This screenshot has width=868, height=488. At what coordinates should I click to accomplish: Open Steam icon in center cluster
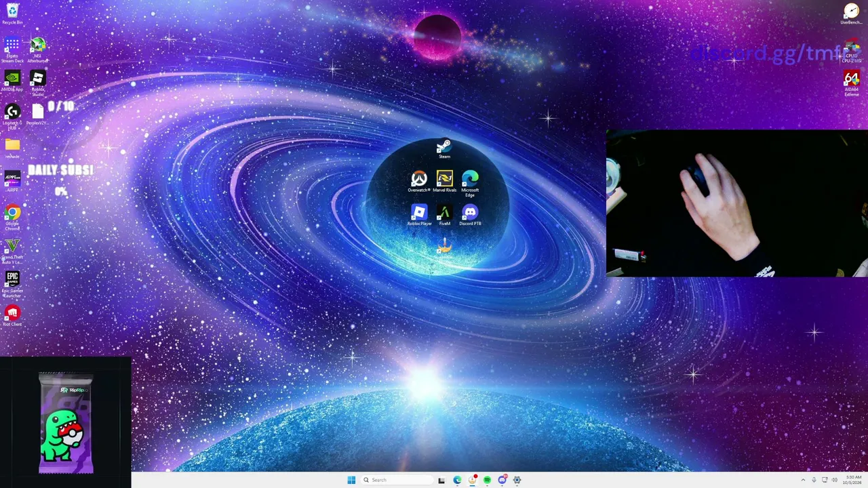[x=444, y=149]
